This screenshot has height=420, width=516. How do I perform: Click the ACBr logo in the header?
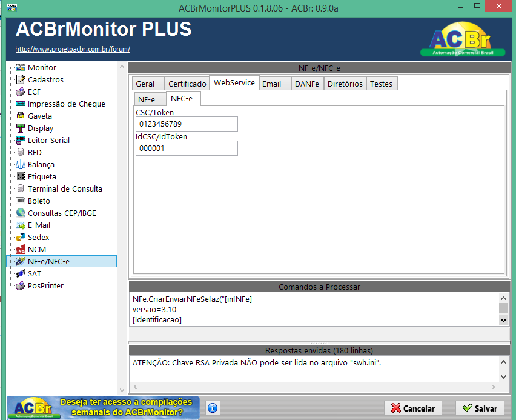click(462, 39)
